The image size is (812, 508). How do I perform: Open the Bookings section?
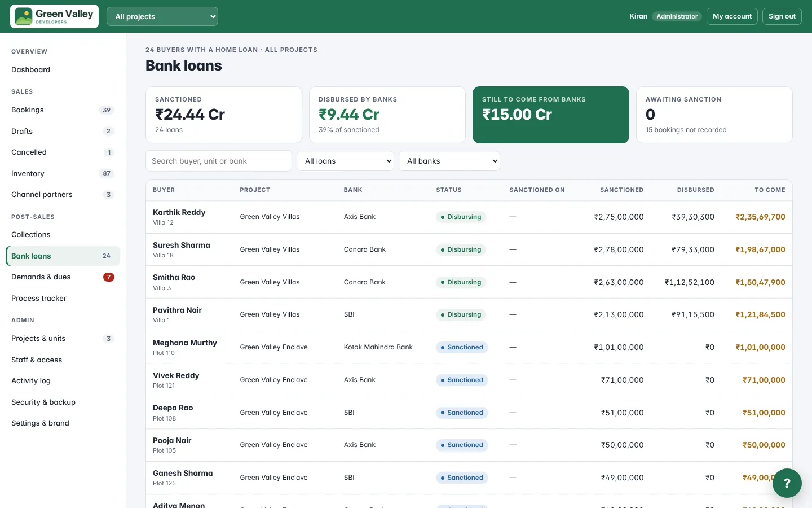coord(63,110)
